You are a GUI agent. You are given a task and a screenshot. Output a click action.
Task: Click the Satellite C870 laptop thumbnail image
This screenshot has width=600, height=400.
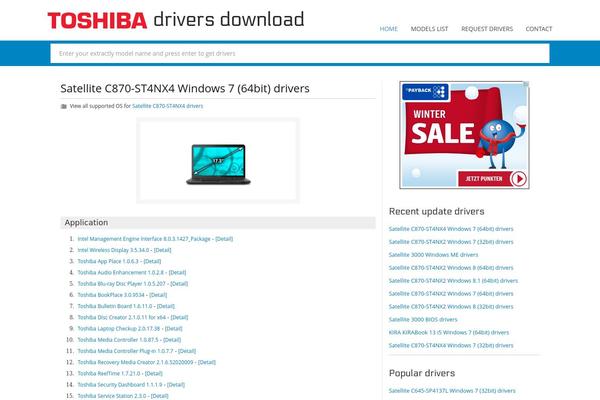[218, 164]
